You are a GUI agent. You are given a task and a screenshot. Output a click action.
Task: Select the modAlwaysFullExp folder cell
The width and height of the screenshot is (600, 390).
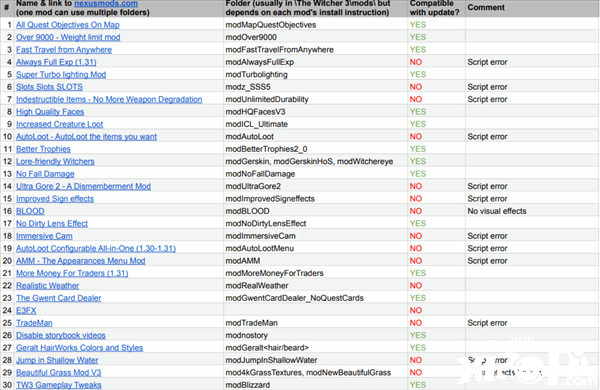(x=316, y=62)
